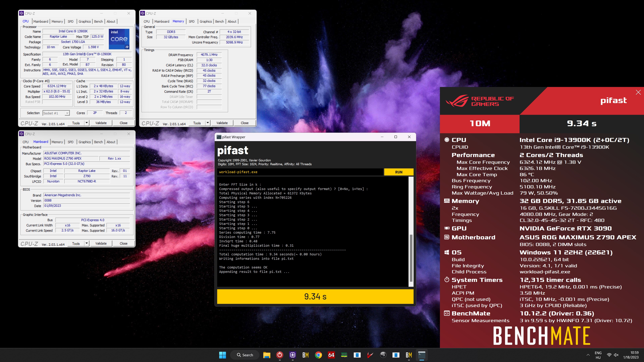Click the 6324.12 MHz Core Speed value

point(57,86)
